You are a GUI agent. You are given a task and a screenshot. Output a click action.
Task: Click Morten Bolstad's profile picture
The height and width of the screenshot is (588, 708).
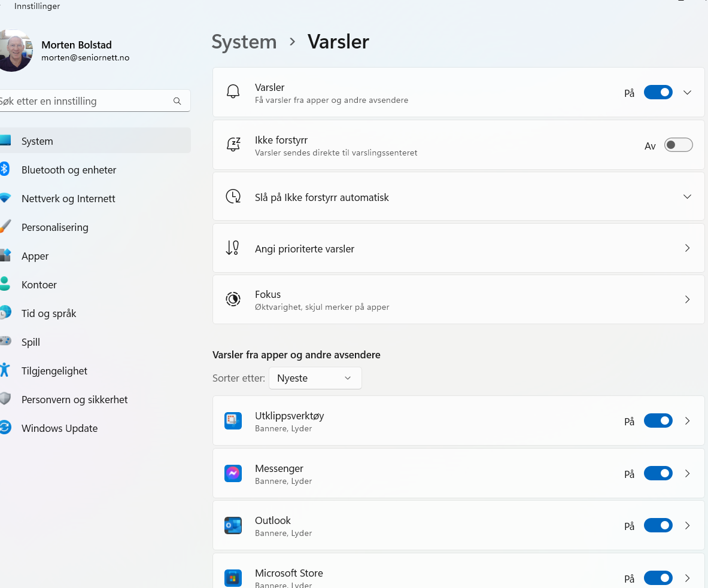(13, 51)
